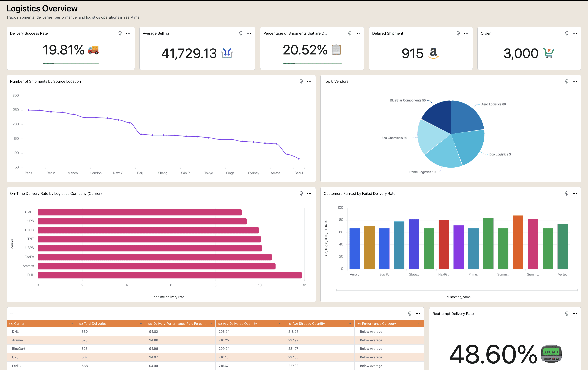Click the lightbulb on Reattempt Delivery Rate card
Screen dimensions: 588x370
coord(567,314)
